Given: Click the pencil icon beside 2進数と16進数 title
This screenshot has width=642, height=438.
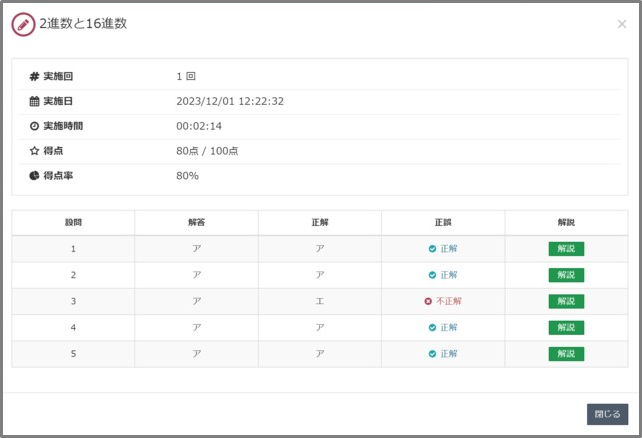Looking at the screenshot, I should click(x=23, y=24).
